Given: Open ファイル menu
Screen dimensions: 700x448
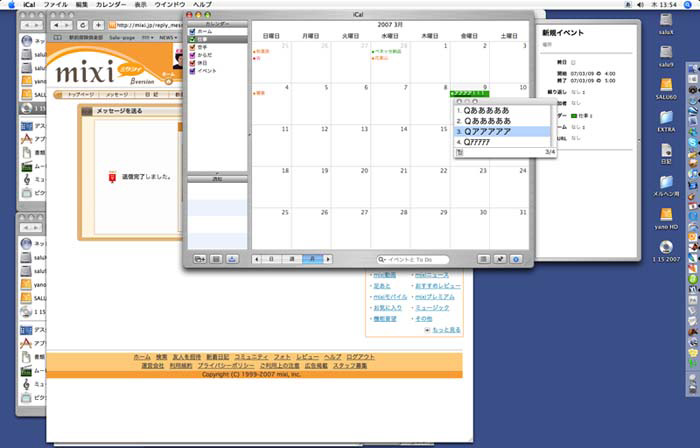Looking at the screenshot, I should 56,4.
